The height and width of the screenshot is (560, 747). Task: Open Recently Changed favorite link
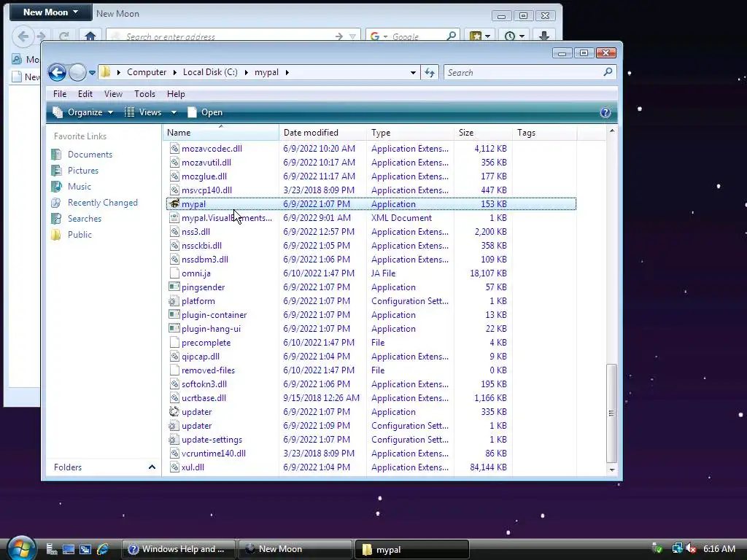tap(102, 203)
